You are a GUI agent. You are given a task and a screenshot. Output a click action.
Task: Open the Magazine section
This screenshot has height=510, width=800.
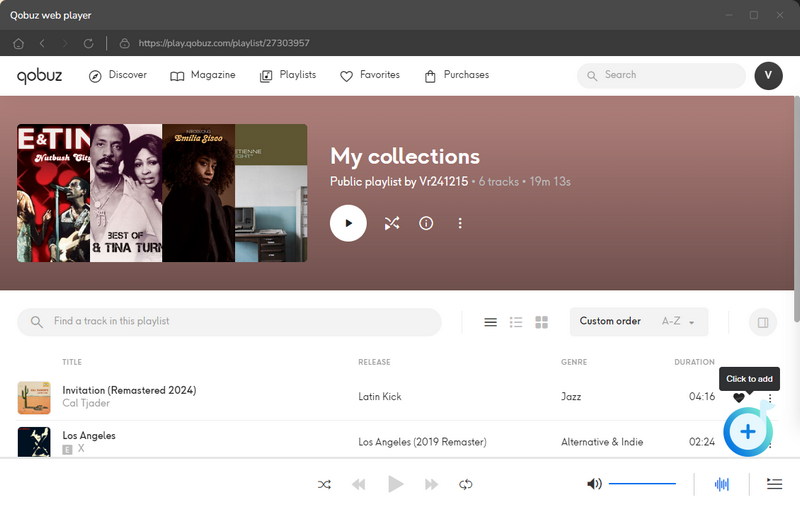[203, 75]
